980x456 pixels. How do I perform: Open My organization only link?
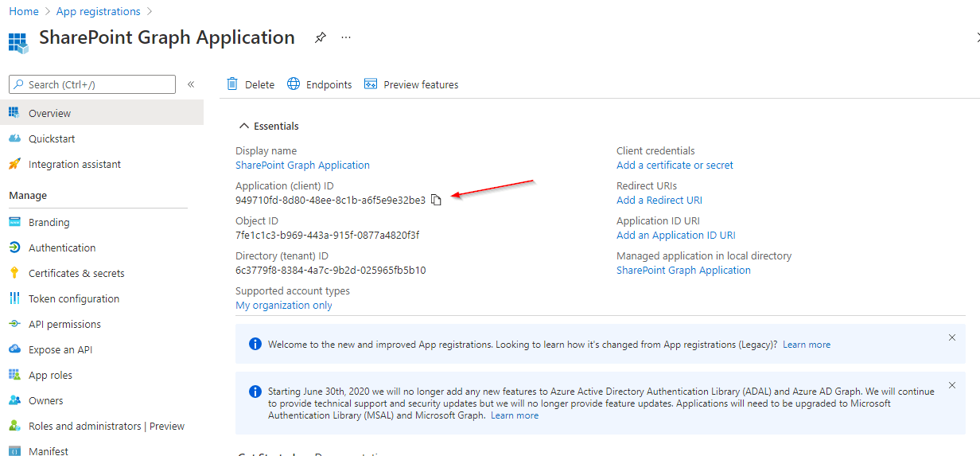point(284,305)
